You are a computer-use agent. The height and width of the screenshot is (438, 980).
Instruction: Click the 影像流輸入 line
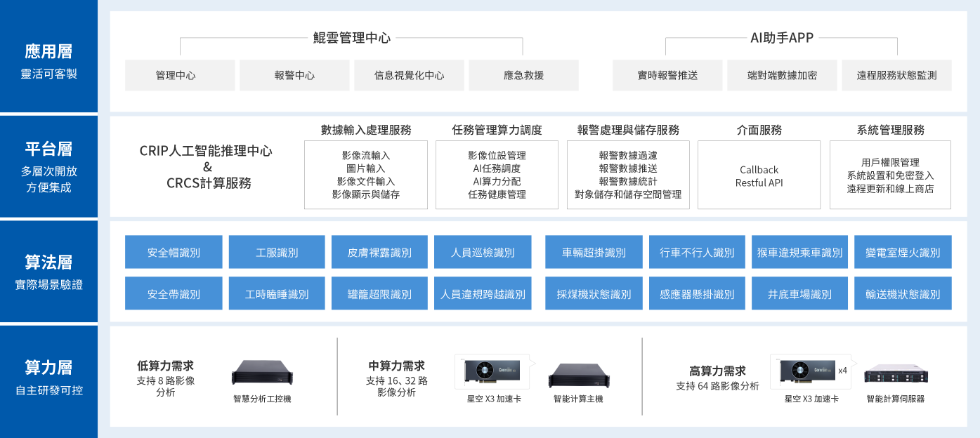pos(366,155)
